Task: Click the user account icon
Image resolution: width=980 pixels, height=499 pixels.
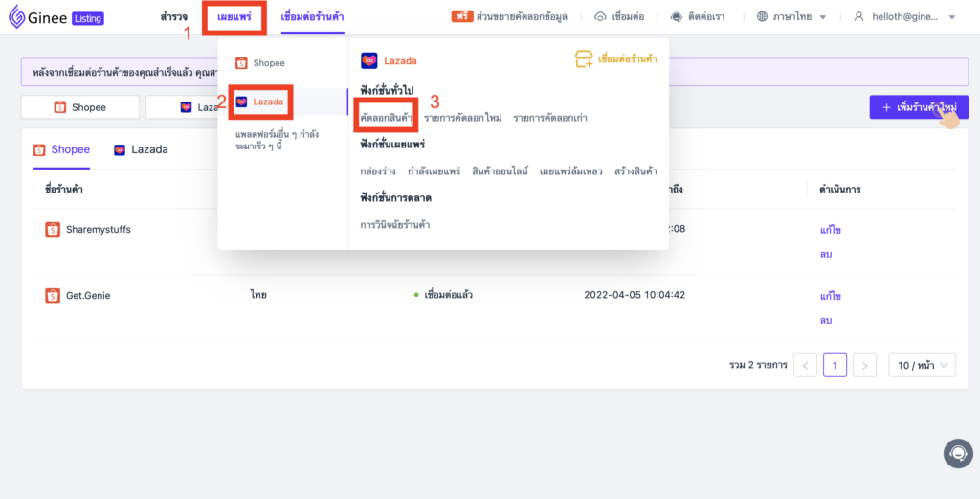Action: coord(858,17)
